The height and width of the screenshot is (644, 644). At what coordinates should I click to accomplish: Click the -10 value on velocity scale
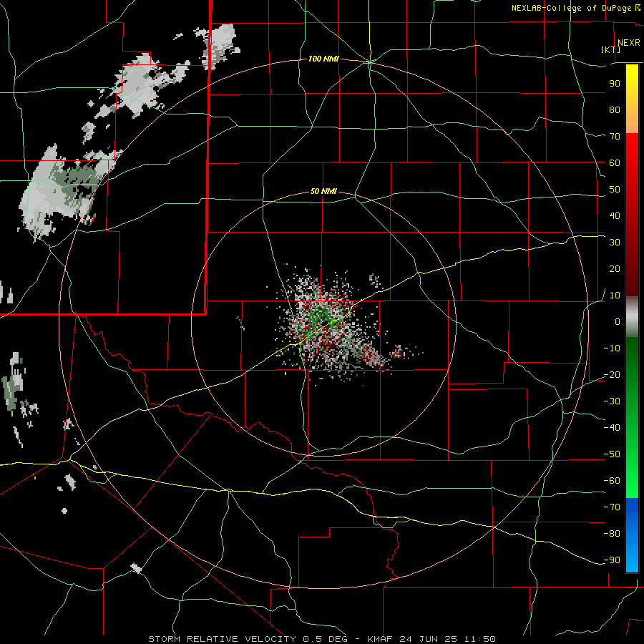(x=612, y=348)
